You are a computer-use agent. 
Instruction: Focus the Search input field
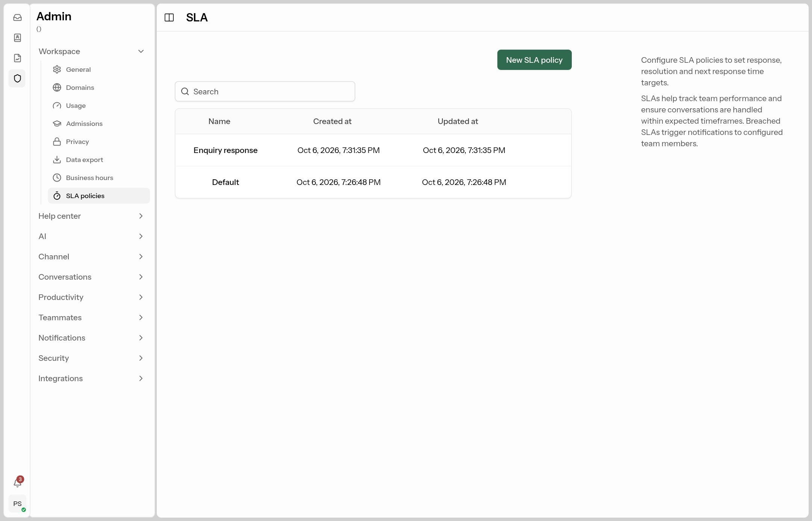coord(265,92)
